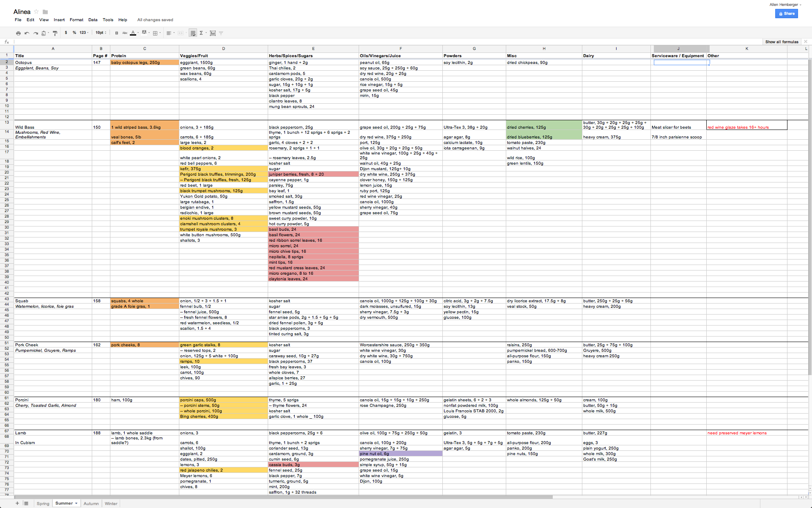Click the horizontal scrollbar at the bottom
Viewport: 812px width, 508px height.
283,497
